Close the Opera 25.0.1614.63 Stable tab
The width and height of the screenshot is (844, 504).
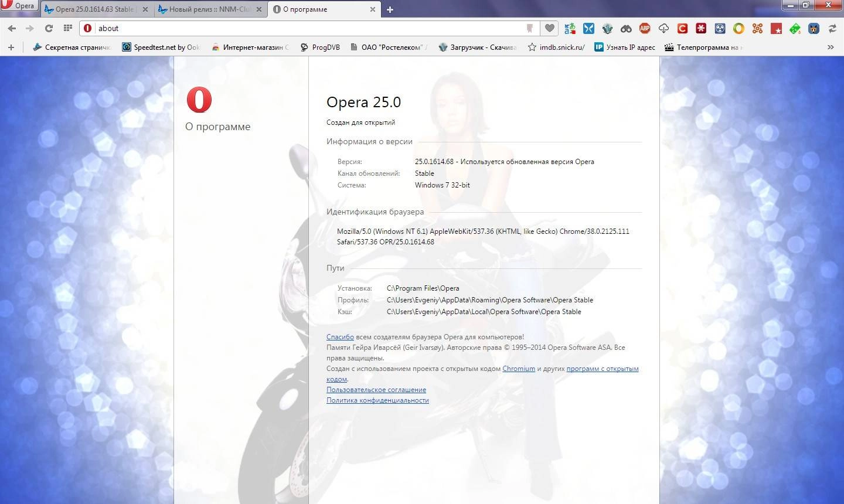[x=145, y=9]
